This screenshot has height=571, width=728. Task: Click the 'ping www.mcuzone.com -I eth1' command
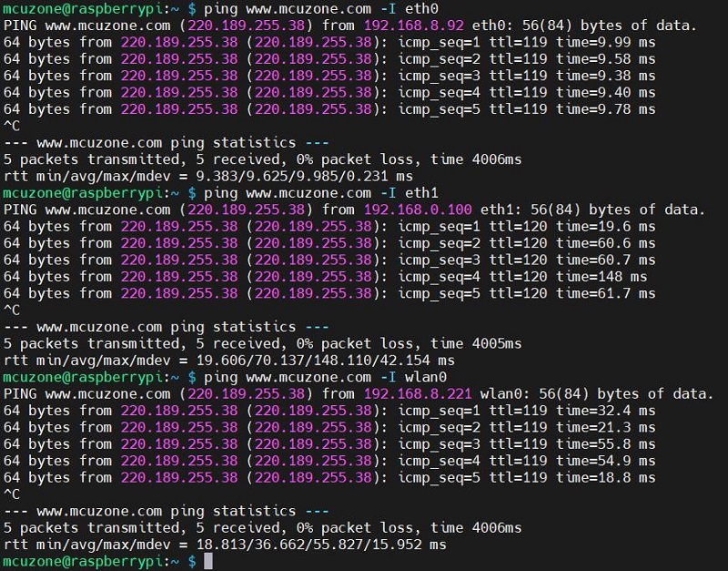(321, 193)
